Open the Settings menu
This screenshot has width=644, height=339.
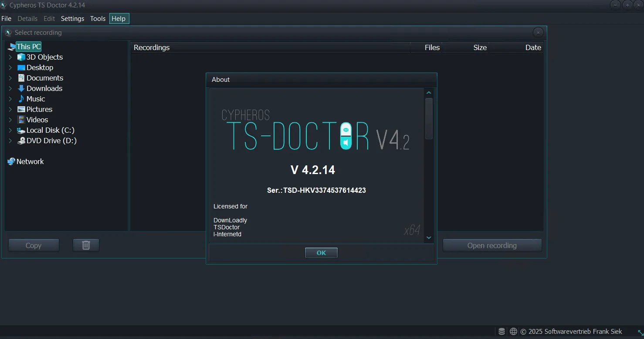coord(72,19)
